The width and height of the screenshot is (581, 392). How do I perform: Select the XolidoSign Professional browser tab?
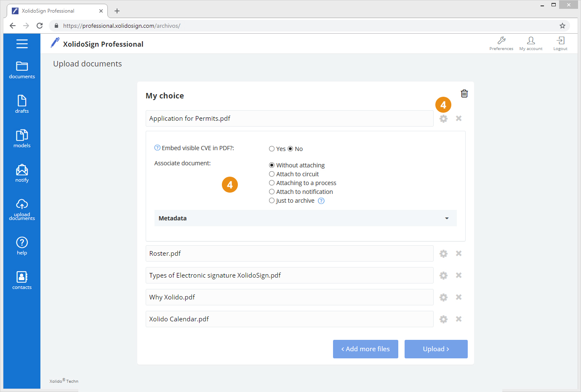tap(57, 11)
